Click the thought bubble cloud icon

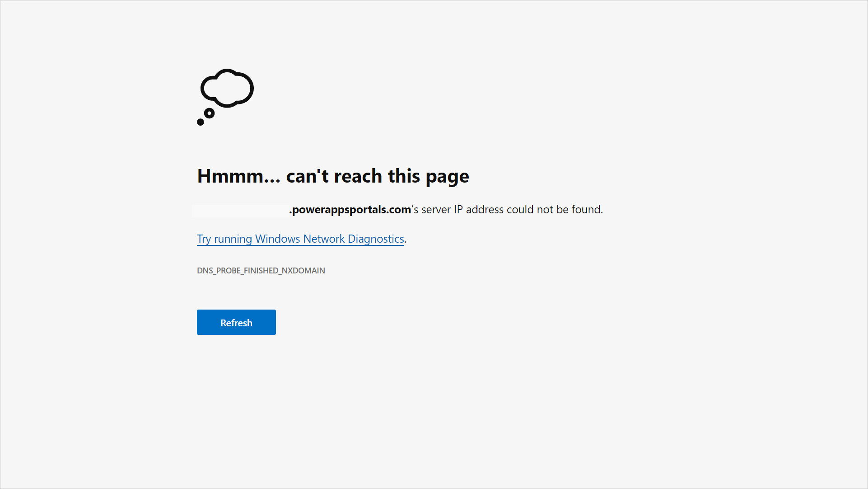click(x=227, y=88)
